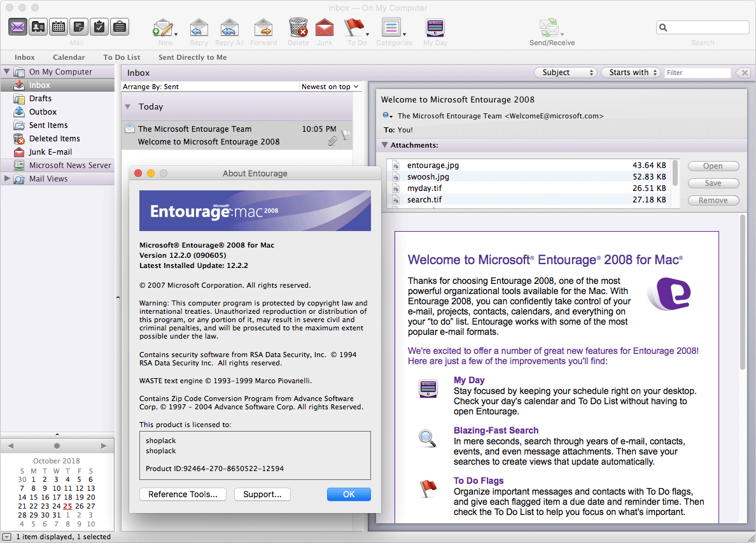Collapse the Today message group
756x543 pixels.
(128, 106)
